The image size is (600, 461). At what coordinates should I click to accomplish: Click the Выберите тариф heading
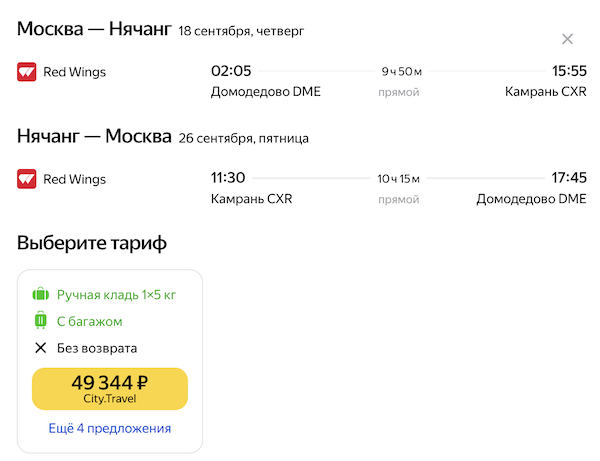pyautogui.click(x=92, y=243)
